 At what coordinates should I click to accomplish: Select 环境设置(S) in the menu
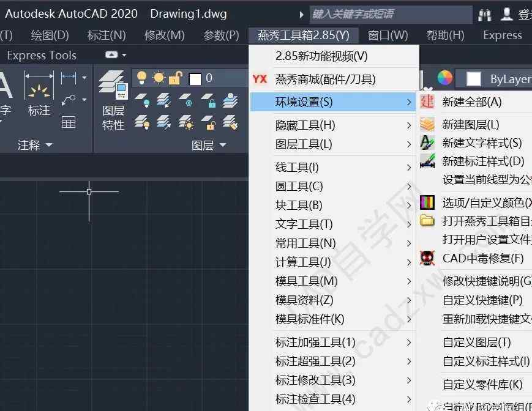coord(333,102)
